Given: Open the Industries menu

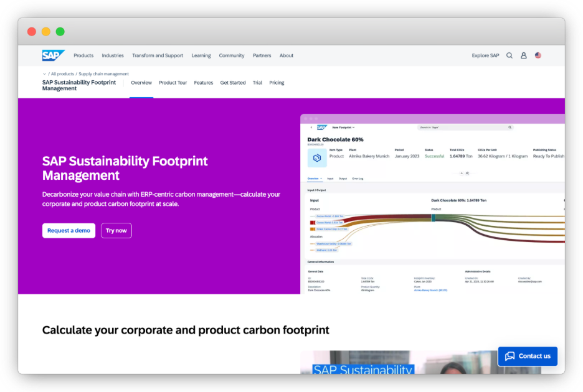Looking at the screenshot, I should [x=113, y=55].
